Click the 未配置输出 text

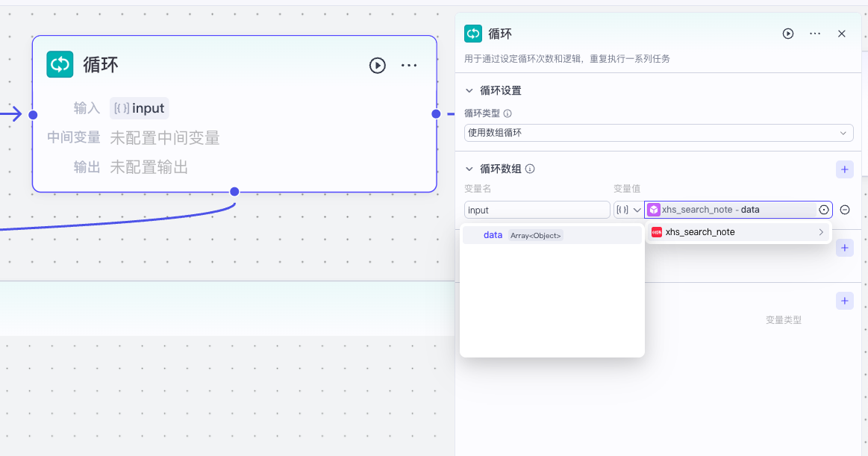[x=149, y=167]
